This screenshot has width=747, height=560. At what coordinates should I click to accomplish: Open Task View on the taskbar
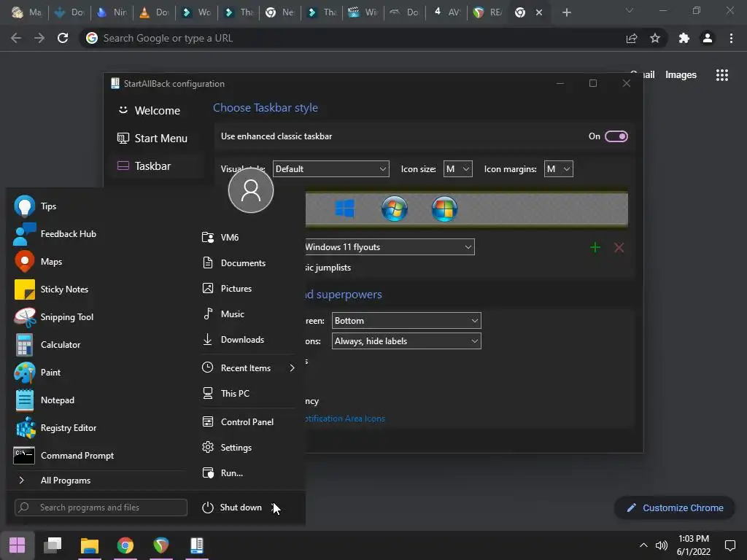coord(53,545)
